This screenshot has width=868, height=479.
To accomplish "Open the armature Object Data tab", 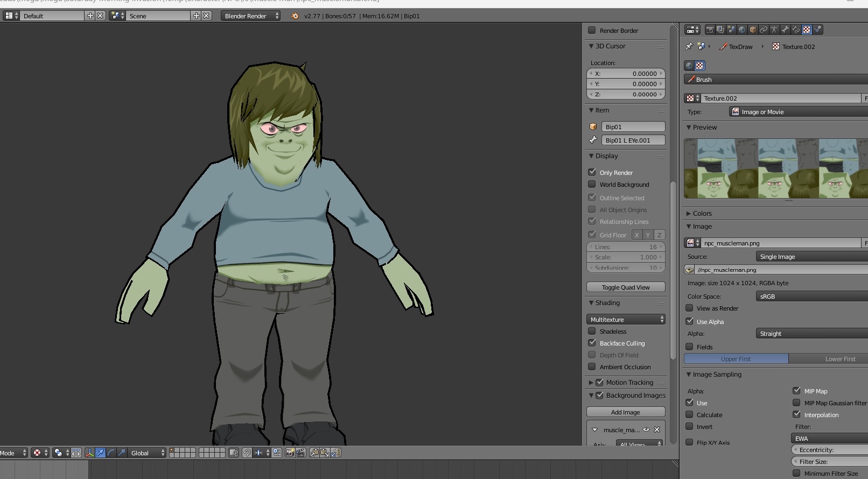I will (774, 30).
